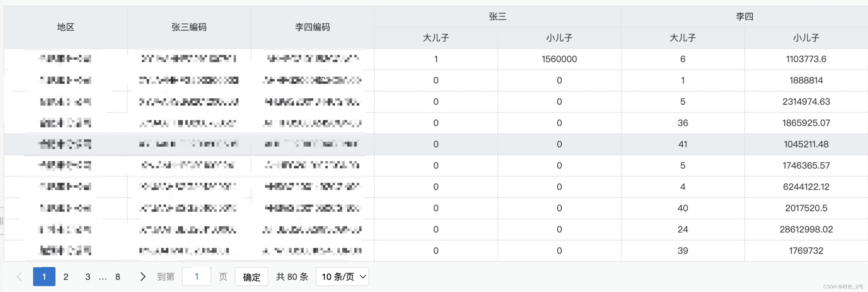Go to page 3 of the table

click(x=88, y=277)
